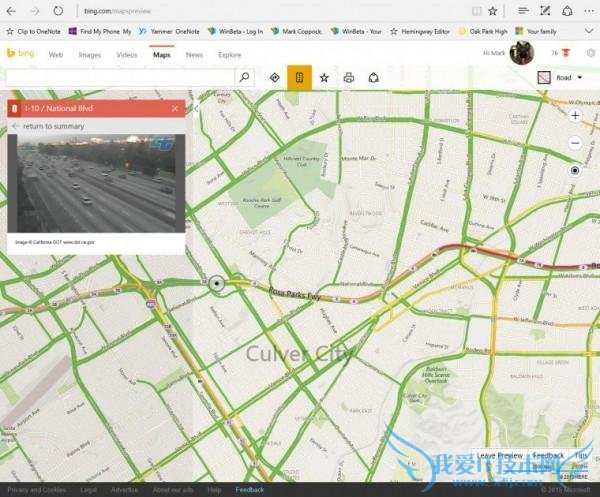This screenshot has height=497, width=600.
Task: Zoom in with the plus button
Action: tap(575, 116)
